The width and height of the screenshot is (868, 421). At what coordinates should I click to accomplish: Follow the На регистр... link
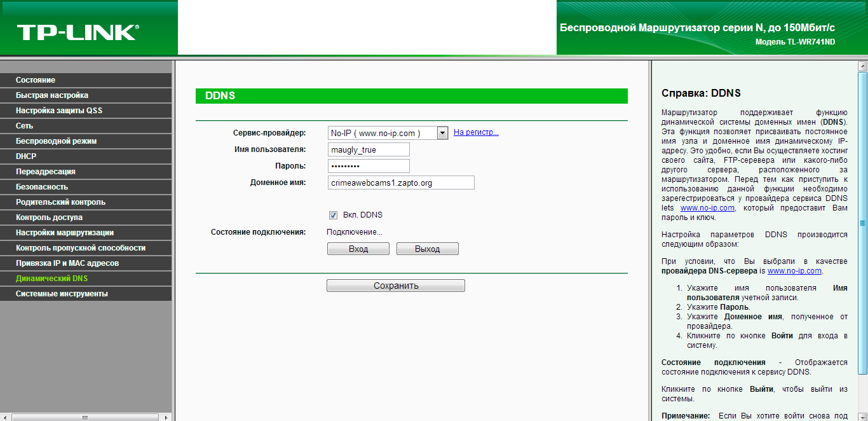pyautogui.click(x=476, y=132)
